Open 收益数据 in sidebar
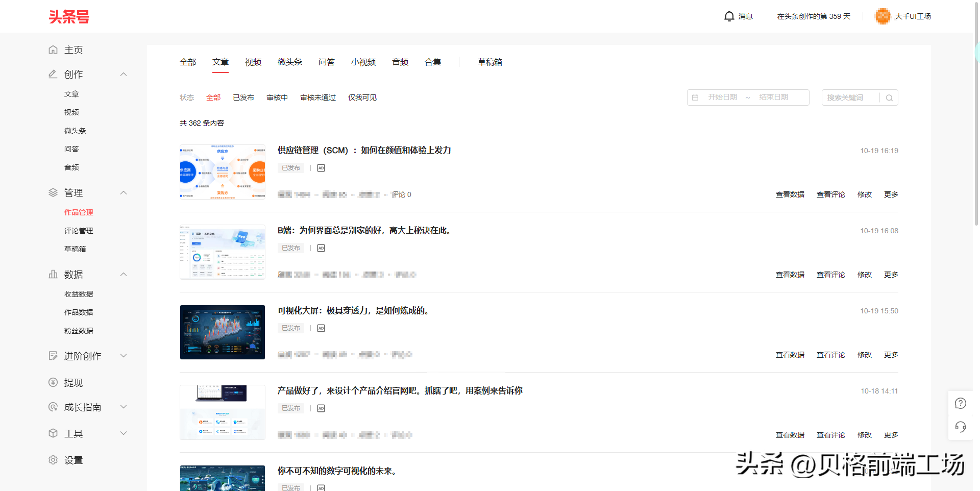Image resolution: width=980 pixels, height=491 pixels. [x=79, y=294]
